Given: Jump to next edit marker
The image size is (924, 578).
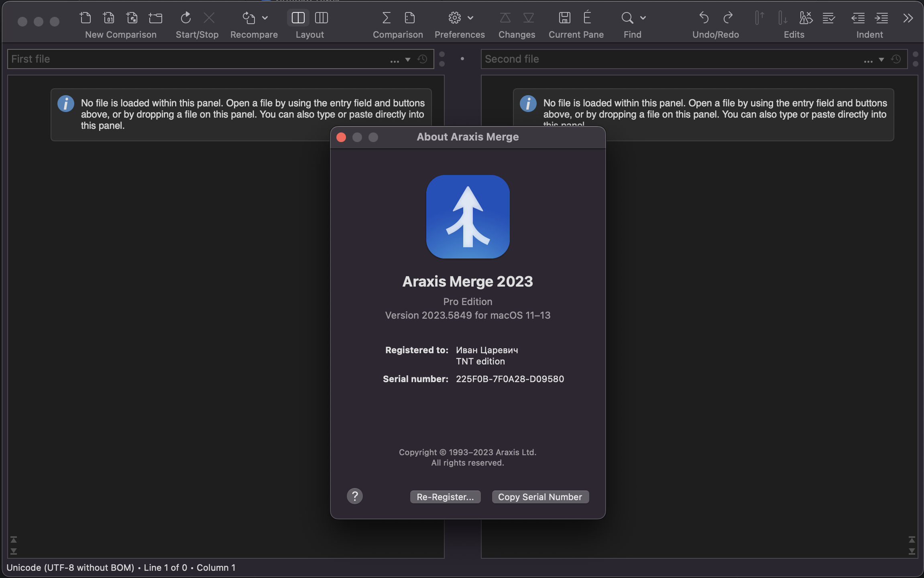Looking at the screenshot, I should (783, 18).
